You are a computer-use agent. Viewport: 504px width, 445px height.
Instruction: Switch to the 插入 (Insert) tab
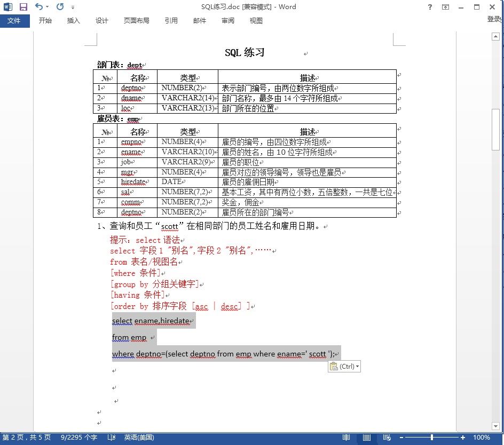73,21
